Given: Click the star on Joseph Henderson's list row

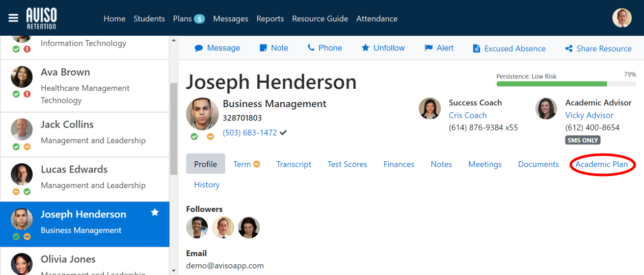Looking at the screenshot, I should [155, 212].
